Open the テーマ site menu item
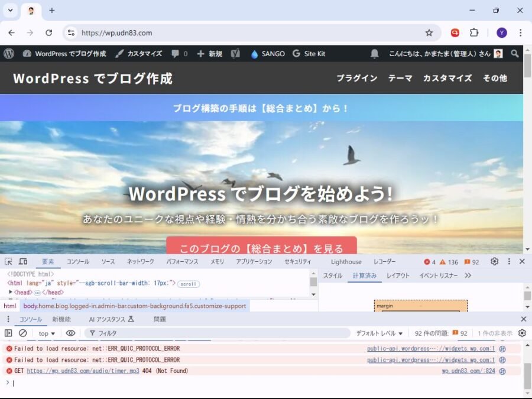This screenshot has height=399, width=532. (x=400, y=78)
